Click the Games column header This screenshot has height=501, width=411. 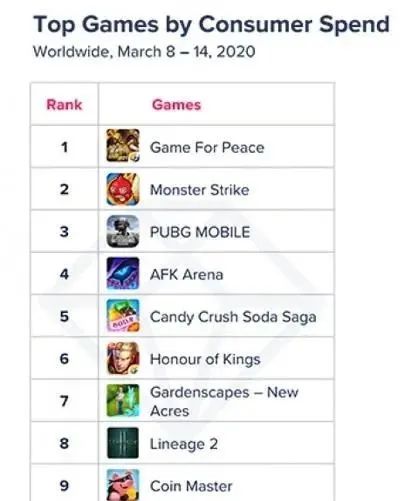point(176,105)
